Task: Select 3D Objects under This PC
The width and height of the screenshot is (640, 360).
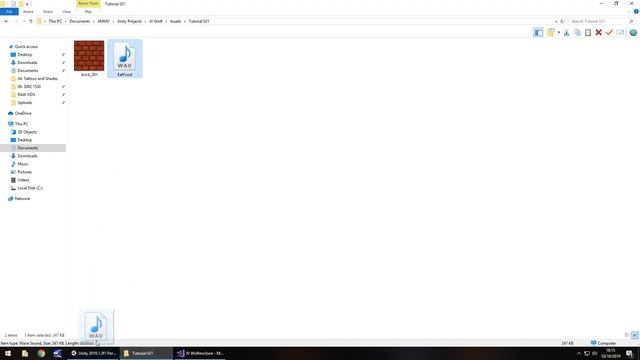Action: [x=27, y=132]
